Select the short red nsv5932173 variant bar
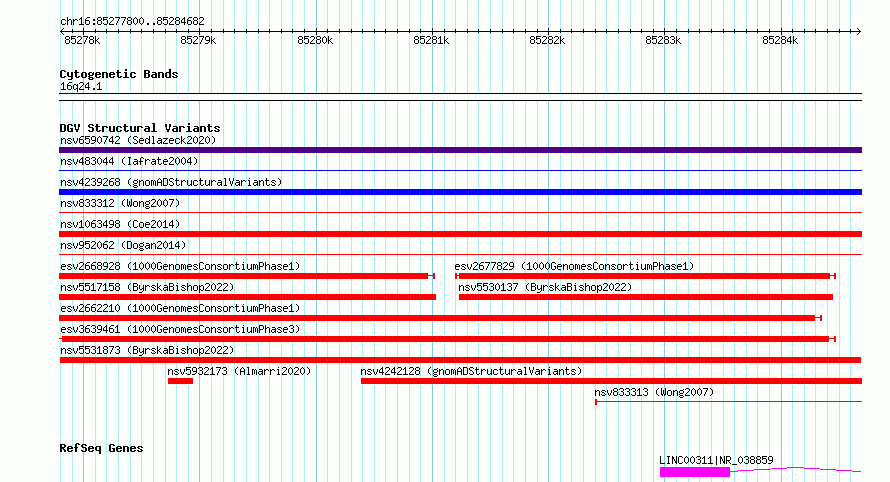This screenshot has height=482, width=890. (180, 381)
